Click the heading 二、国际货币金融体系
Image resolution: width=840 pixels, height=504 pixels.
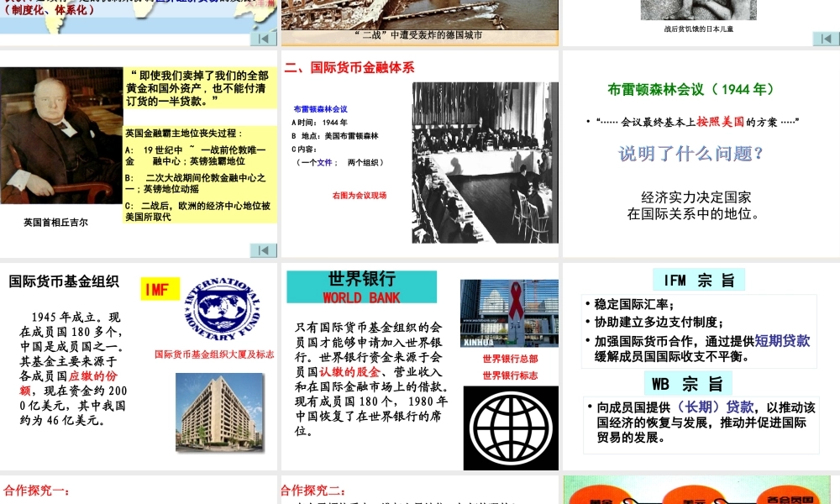coord(349,67)
